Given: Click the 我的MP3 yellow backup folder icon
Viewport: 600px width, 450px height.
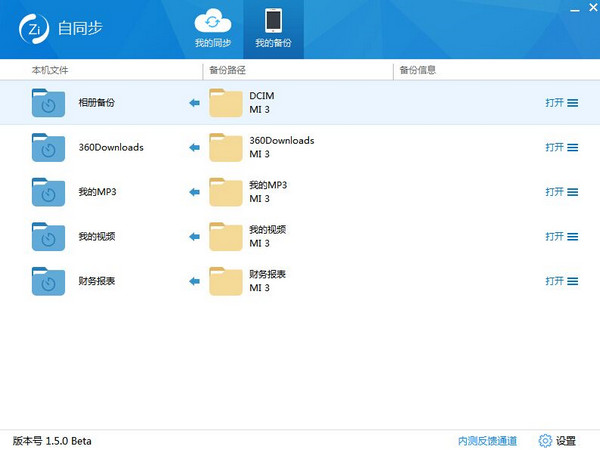Looking at the screenshot, I should coord(226,192).
